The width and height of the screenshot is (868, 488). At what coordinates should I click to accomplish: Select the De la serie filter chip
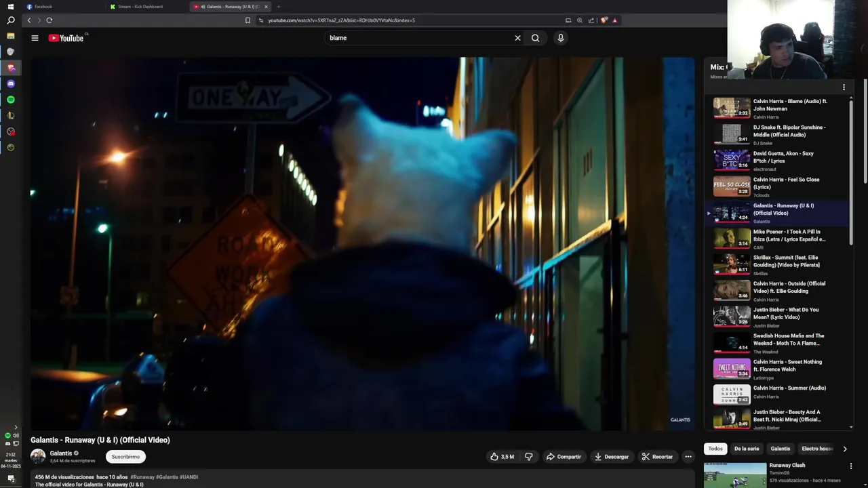747,449
